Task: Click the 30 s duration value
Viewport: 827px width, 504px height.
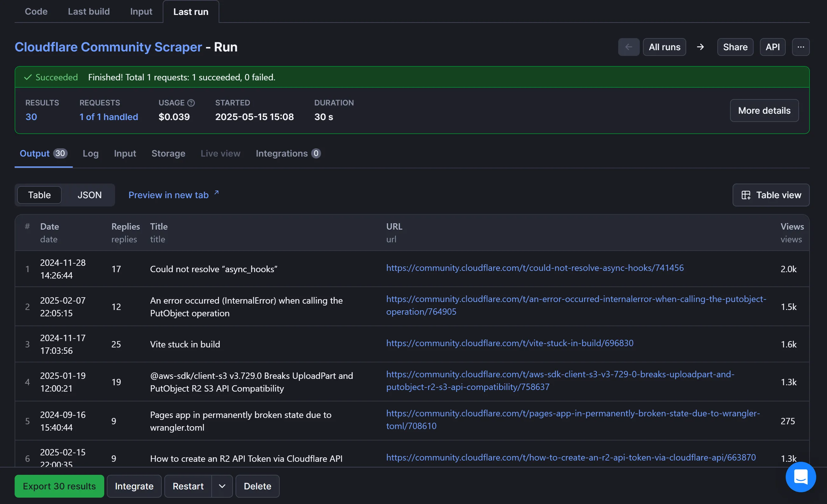Action: pyautogui.click(x=323, y=117)
